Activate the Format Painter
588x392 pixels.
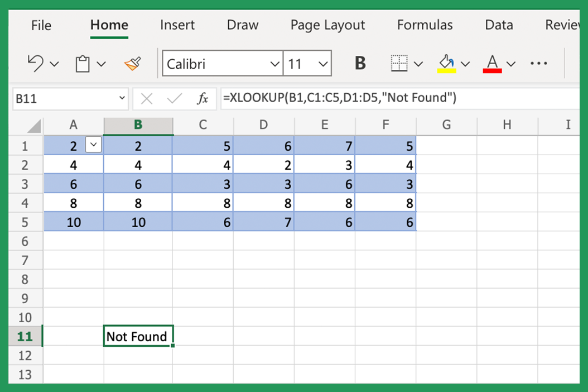point(132,63)
